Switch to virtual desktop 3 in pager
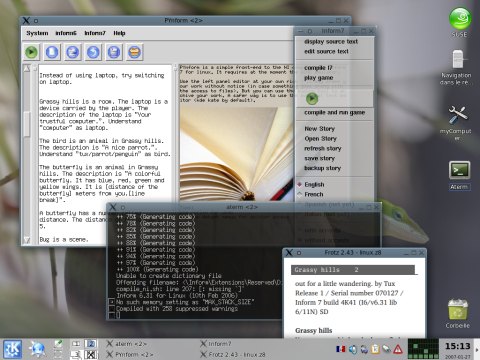The image size is (480, 360). click(76, 354)
